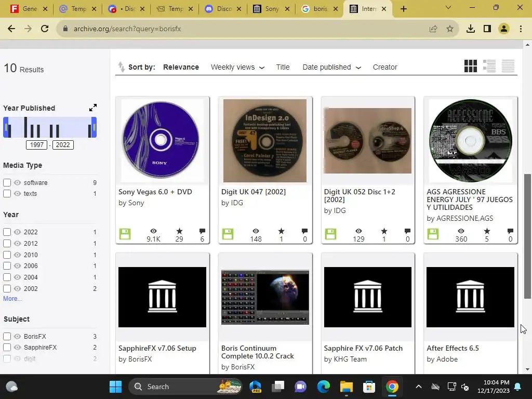Open Chrome tab search chevron
Image resolution: width=532 pixels, height=399 pixels.
448,7
